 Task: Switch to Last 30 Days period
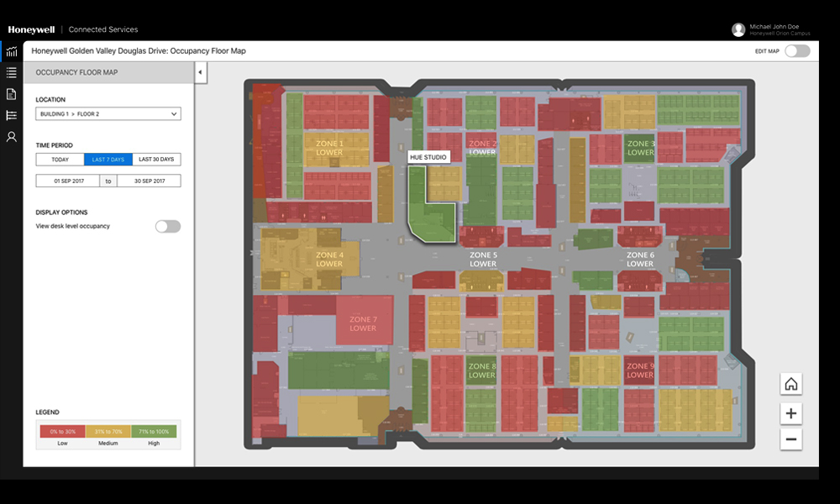[156, 160]
